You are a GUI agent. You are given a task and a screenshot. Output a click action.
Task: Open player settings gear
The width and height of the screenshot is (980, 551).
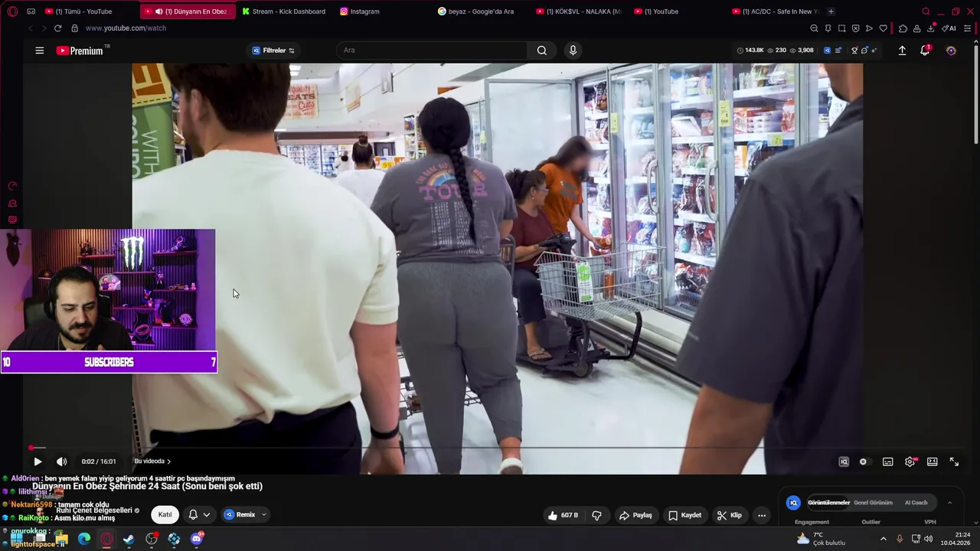coord(910,461)
